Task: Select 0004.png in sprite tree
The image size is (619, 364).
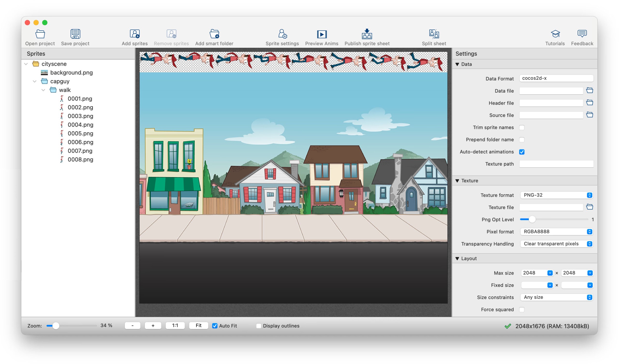Action: 80,125
